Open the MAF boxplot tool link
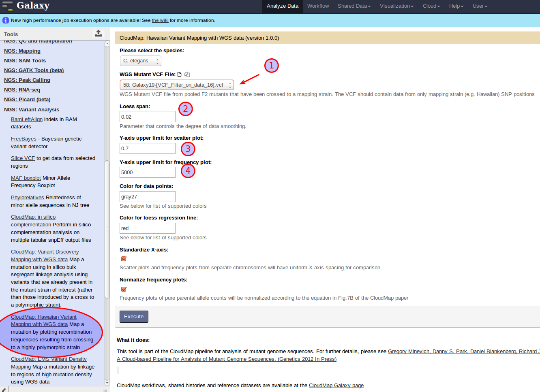 point(26,178)
